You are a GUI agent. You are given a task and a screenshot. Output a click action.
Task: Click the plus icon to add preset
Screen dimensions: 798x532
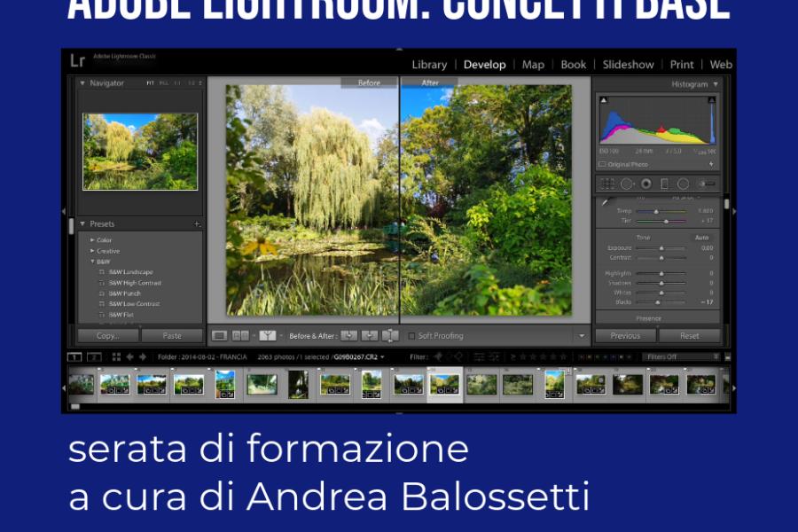click(197, 224)
